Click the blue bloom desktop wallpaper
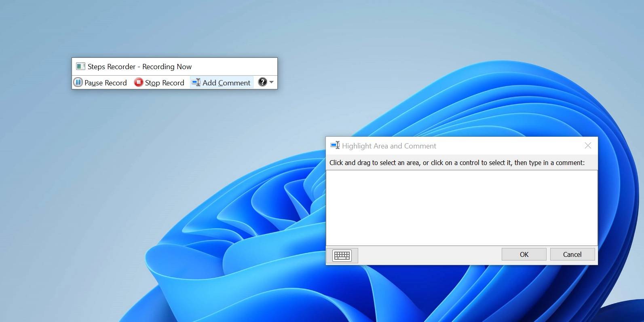The image size is (644, 322). pyautogui.click(x=243, y=263)
